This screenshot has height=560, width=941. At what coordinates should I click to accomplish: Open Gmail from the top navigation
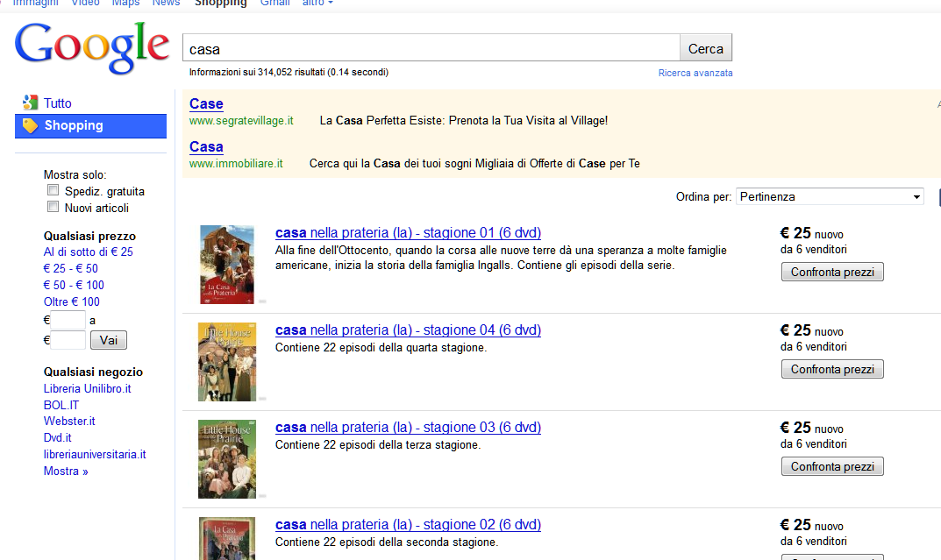click(x=274, y=3)
